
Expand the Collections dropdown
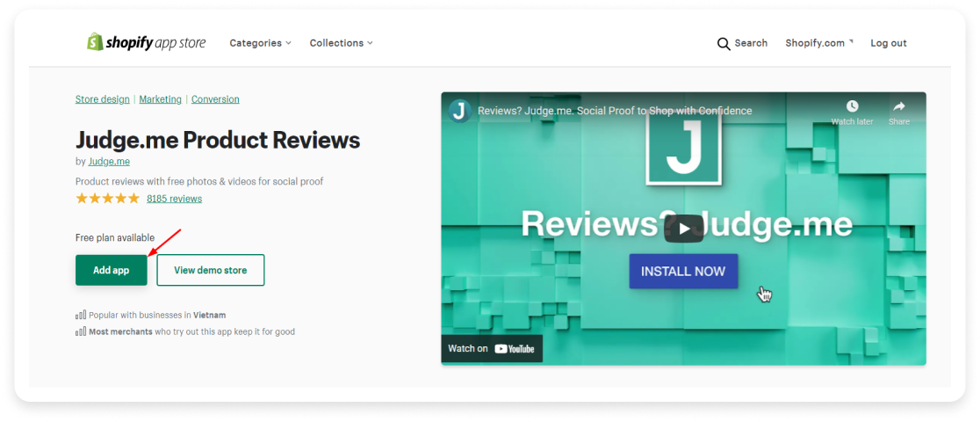coord(342,43)
